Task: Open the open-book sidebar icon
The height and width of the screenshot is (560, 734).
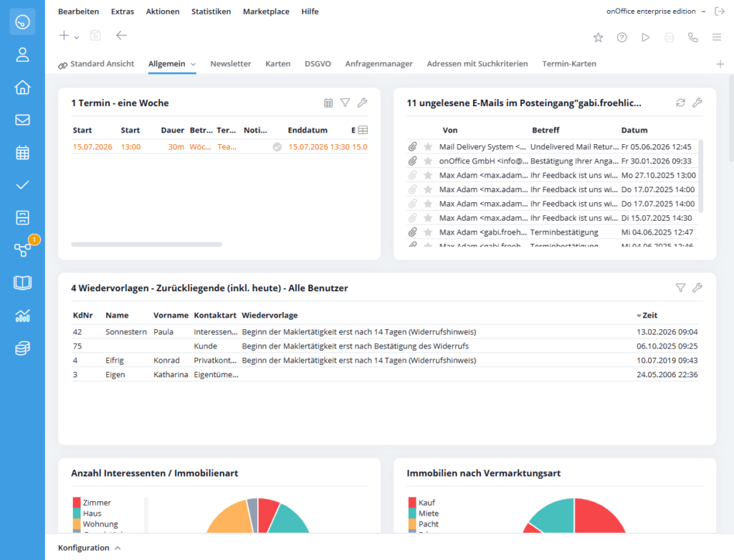Action: pyautogui.click(x=22, y=283)
